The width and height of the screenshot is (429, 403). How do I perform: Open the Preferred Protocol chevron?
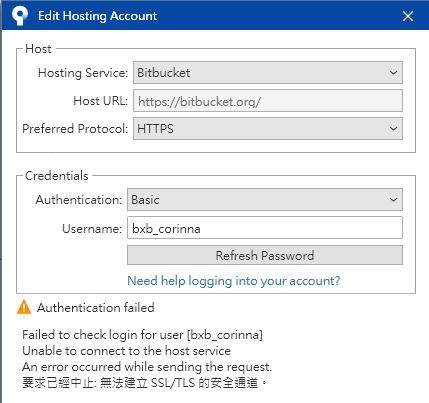tap(393, 128)
